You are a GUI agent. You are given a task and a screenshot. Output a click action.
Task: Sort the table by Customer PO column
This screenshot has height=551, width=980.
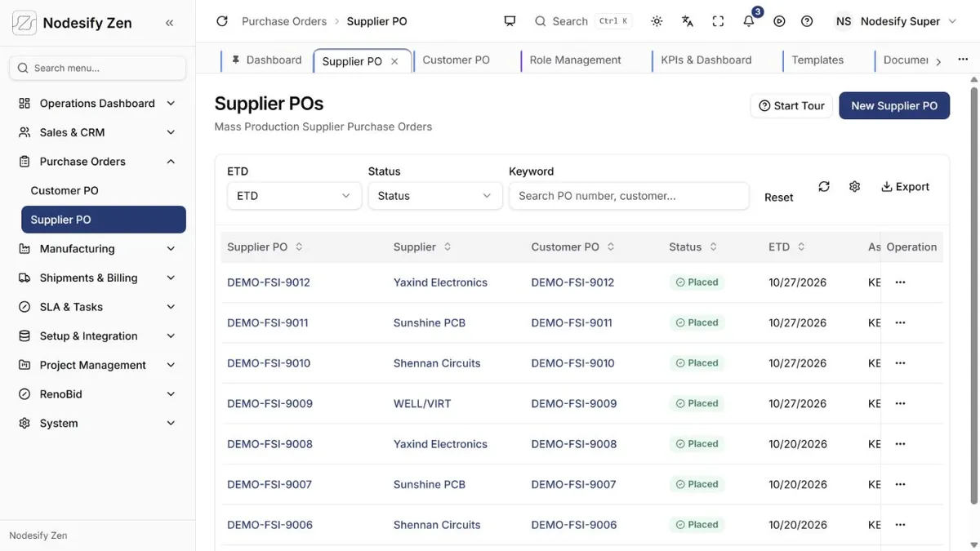coord(611,247)
